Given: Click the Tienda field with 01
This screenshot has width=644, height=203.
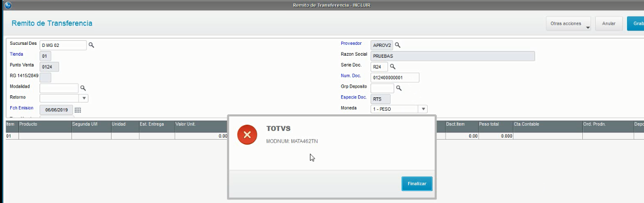Looking at the screenshot, I should point(45,56).
